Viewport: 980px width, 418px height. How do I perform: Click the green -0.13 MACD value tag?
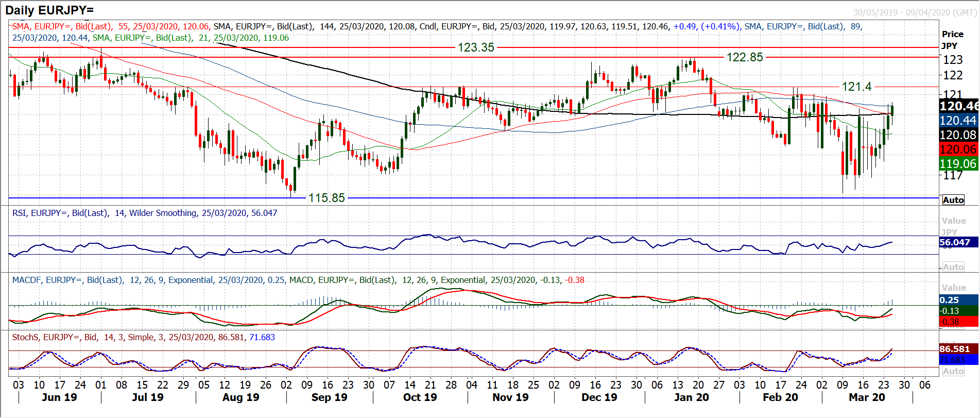pyautogui.click(x=958, y=311)
